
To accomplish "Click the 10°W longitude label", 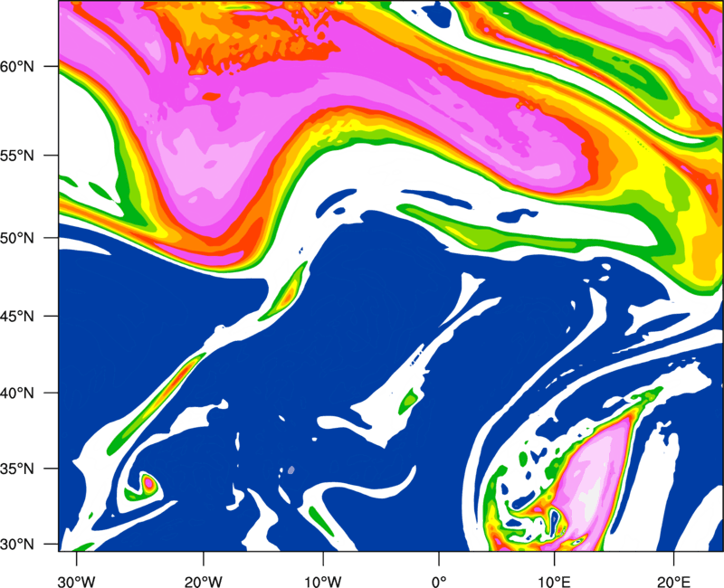I will click(323, 581).
